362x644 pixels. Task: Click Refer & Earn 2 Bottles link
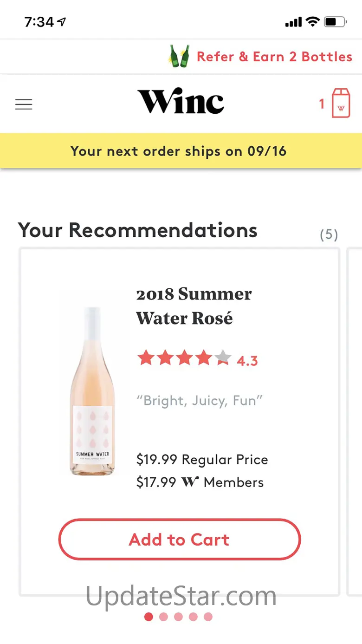pos(274,57)
